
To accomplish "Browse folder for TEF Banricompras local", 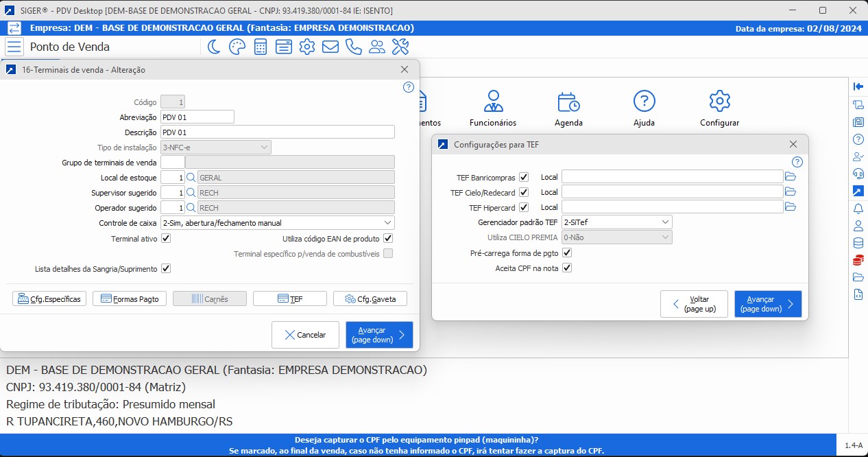I will click(x=790, y=176).
